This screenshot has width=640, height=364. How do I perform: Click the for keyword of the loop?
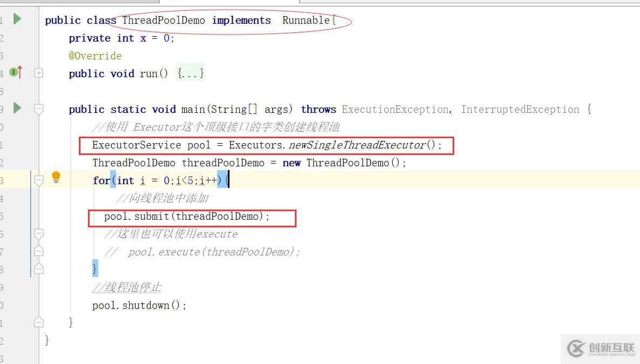pyautogui.click(x=101, y=180)
